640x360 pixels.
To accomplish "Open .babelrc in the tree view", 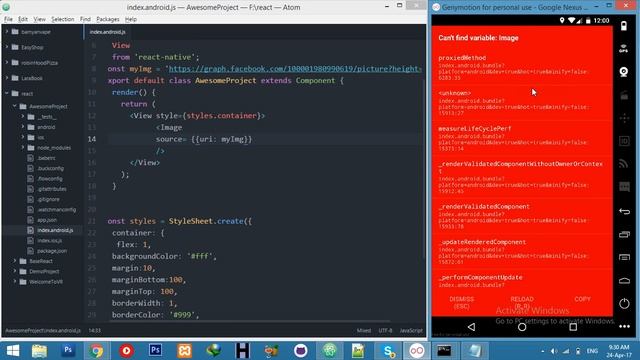I will click(x=46, y=158).
